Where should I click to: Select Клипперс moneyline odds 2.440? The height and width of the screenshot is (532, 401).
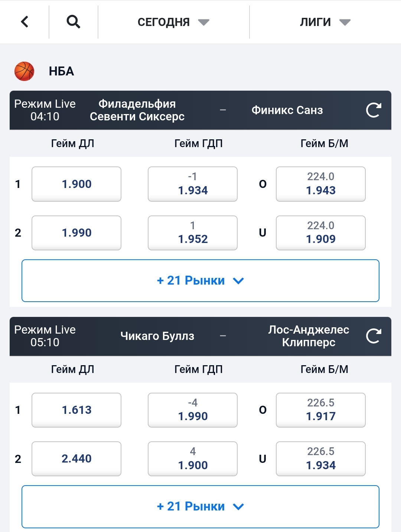tap(76, 459)
